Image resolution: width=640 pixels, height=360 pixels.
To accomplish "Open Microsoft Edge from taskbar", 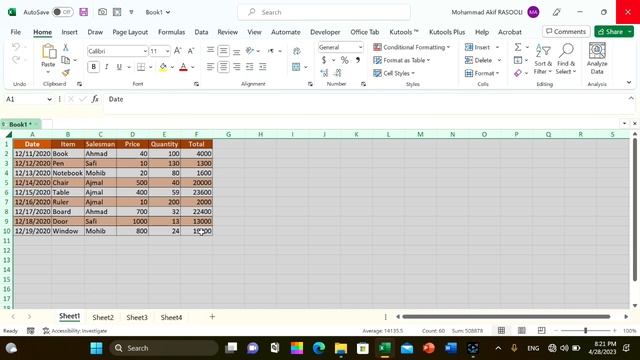I will pyautogui.click(x=319, y=348).
